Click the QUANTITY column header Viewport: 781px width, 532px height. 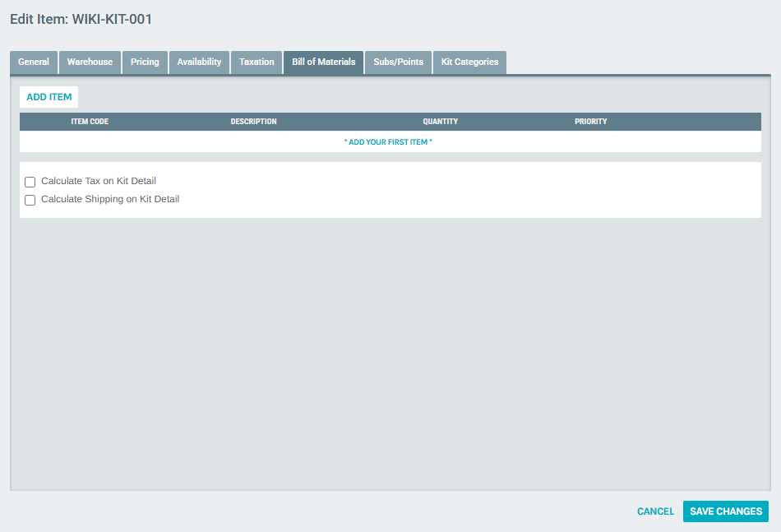tap(441, 121)
